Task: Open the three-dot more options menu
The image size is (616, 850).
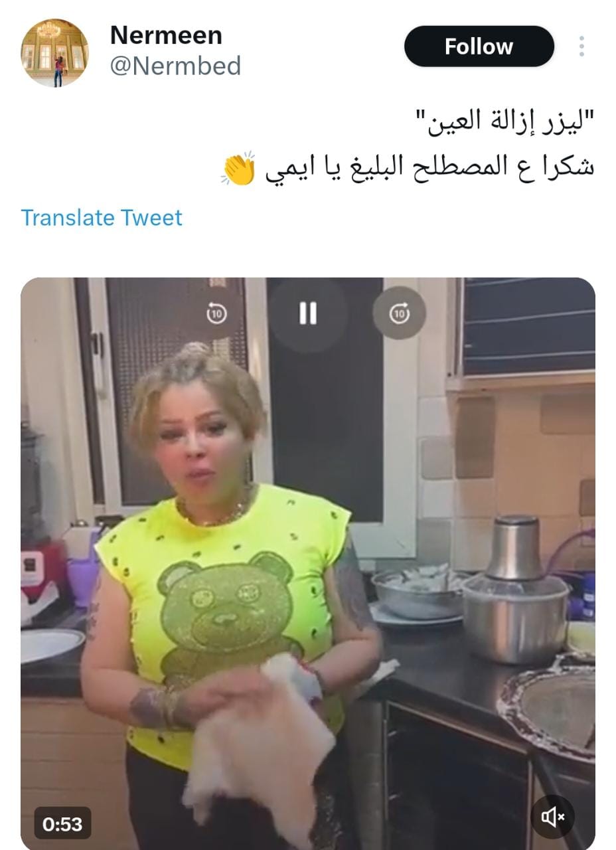Action: coord(581,46)
